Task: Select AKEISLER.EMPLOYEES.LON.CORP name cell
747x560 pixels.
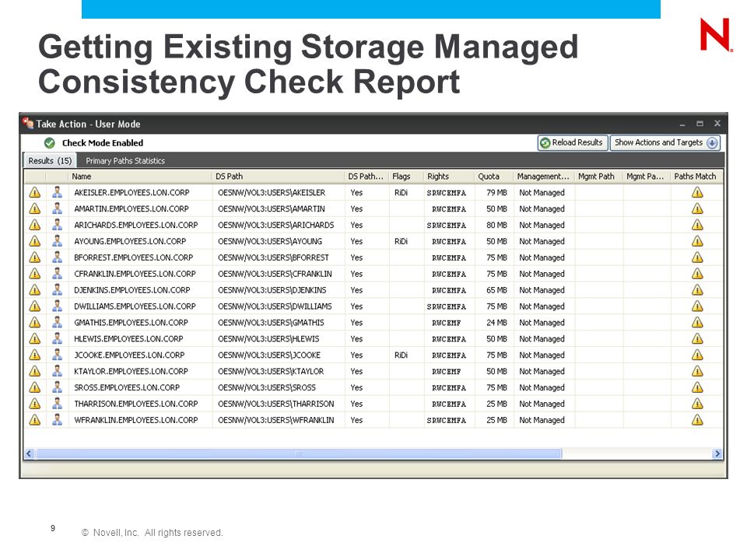Action: click(x=132, y=192)
